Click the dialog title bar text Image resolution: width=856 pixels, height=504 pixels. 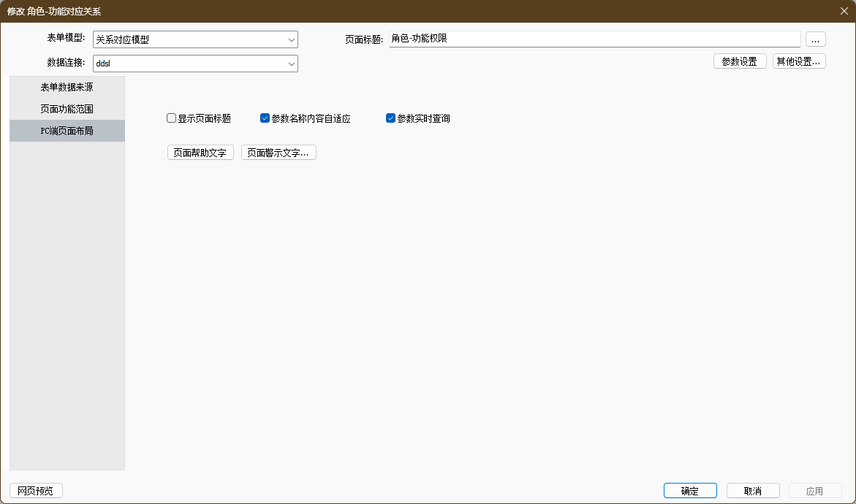pos(54,11)
